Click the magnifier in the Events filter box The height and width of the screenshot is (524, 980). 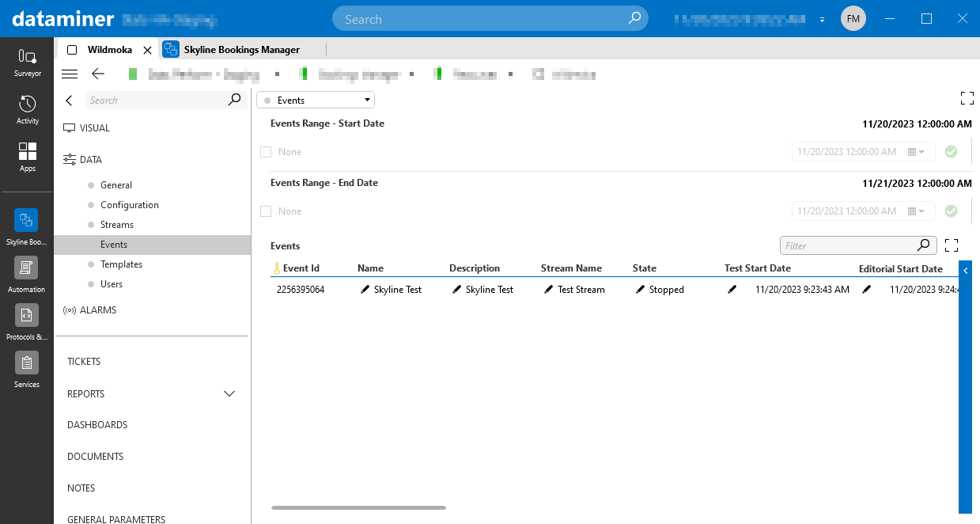click(x=923, y=245)
